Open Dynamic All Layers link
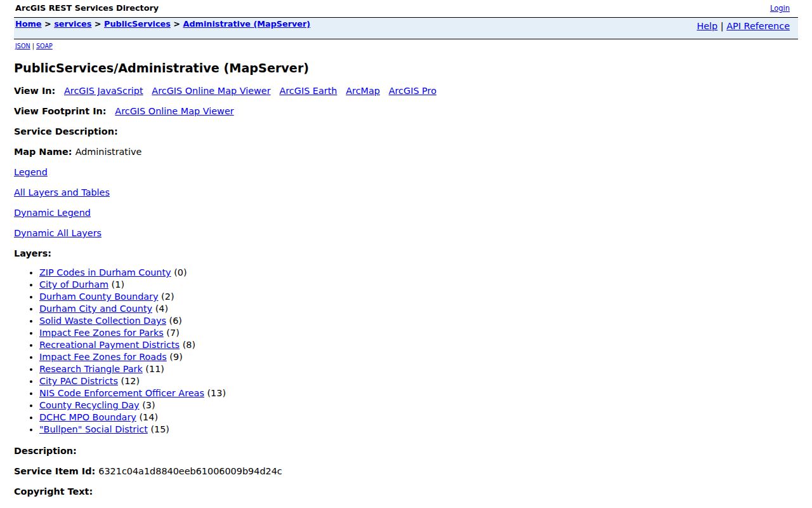This screenshot has height=508, width=812. 58,233
